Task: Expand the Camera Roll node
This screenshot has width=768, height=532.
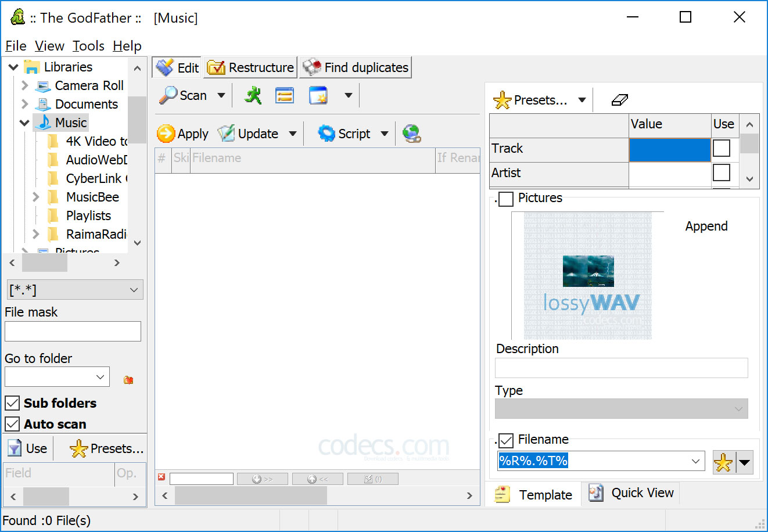Action: point(24,85)
